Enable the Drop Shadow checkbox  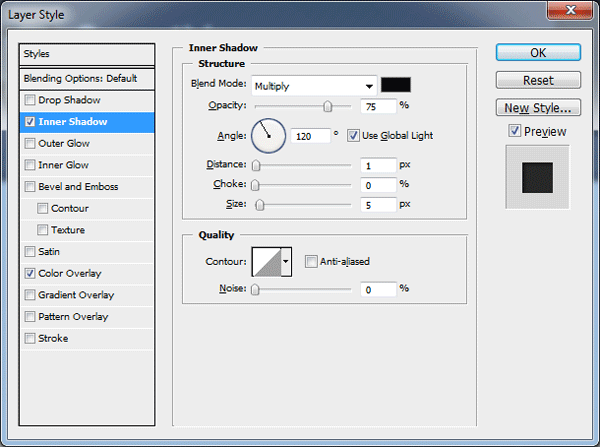30,100
